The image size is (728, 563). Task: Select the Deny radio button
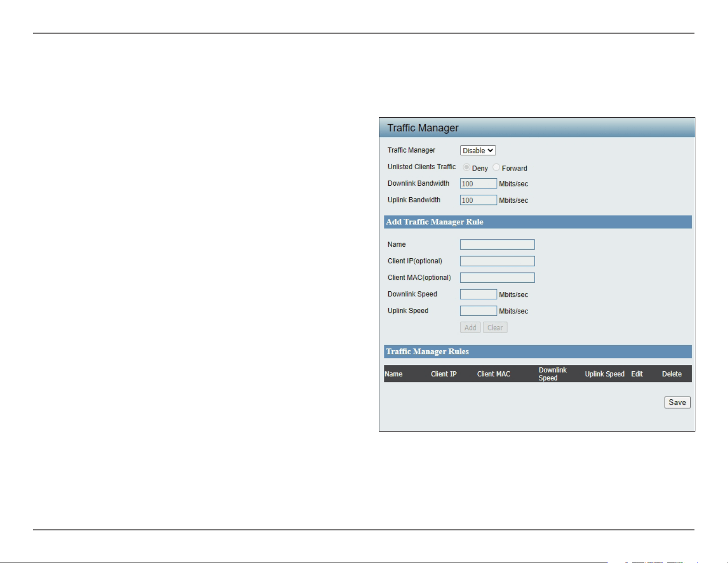coord(466,167)
